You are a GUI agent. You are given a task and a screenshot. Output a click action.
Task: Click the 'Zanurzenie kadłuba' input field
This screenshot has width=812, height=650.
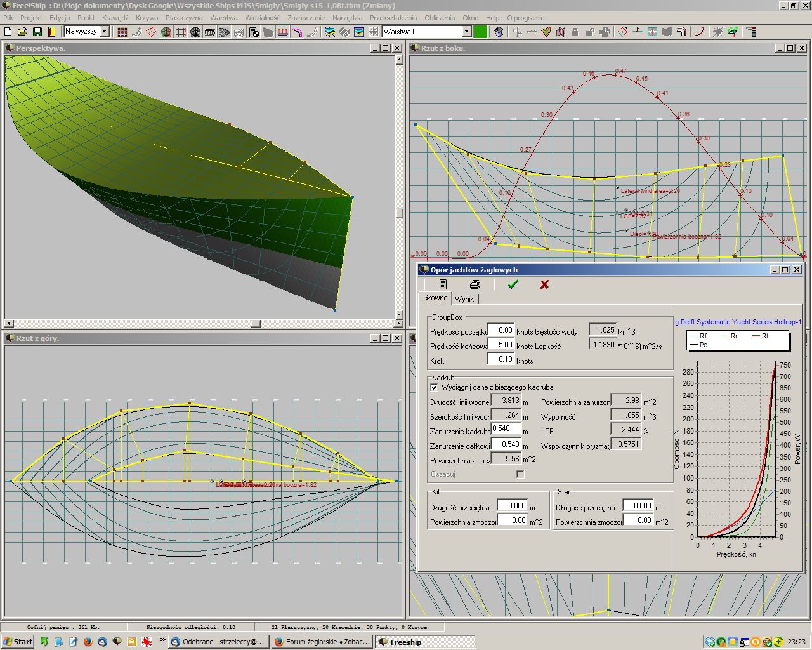tap(506, 429)
